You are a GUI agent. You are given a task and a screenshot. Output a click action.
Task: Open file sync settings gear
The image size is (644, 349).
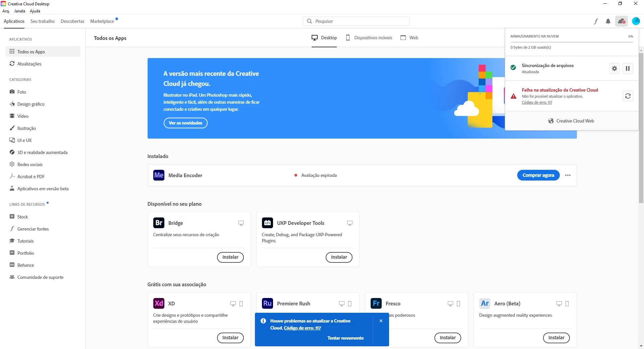click(614, 68)
